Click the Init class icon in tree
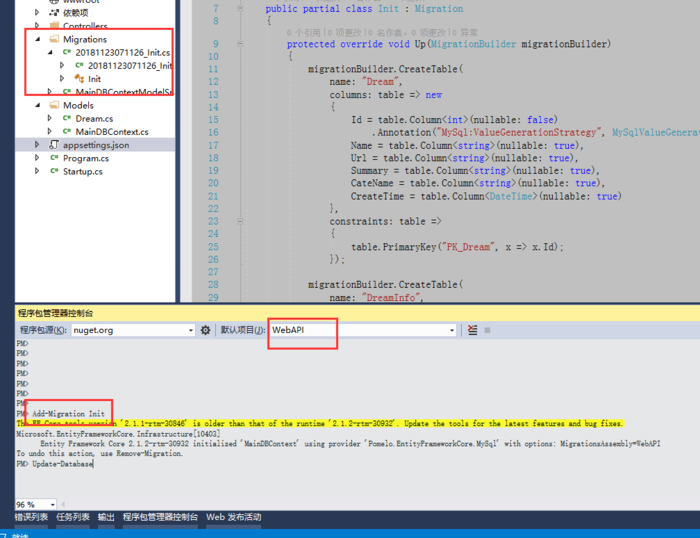Image resolution: width=700 pixels, height=538 pixels. (x=79, y=79)
